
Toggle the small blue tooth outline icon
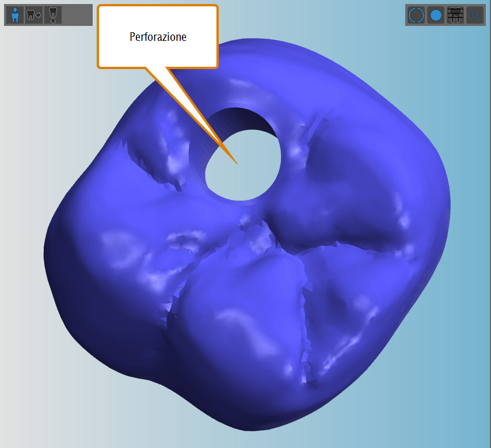coord(475,15)
